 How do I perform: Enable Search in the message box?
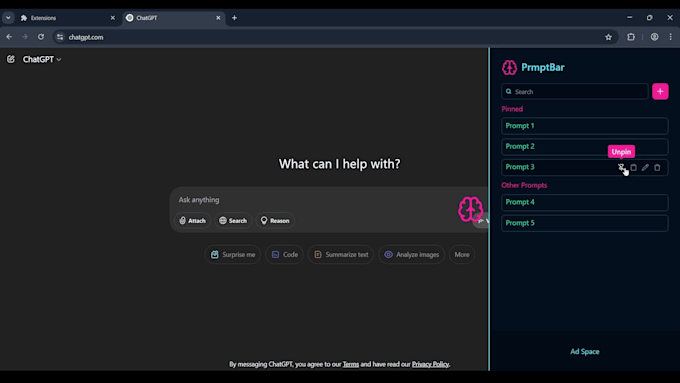coord(233,221)
